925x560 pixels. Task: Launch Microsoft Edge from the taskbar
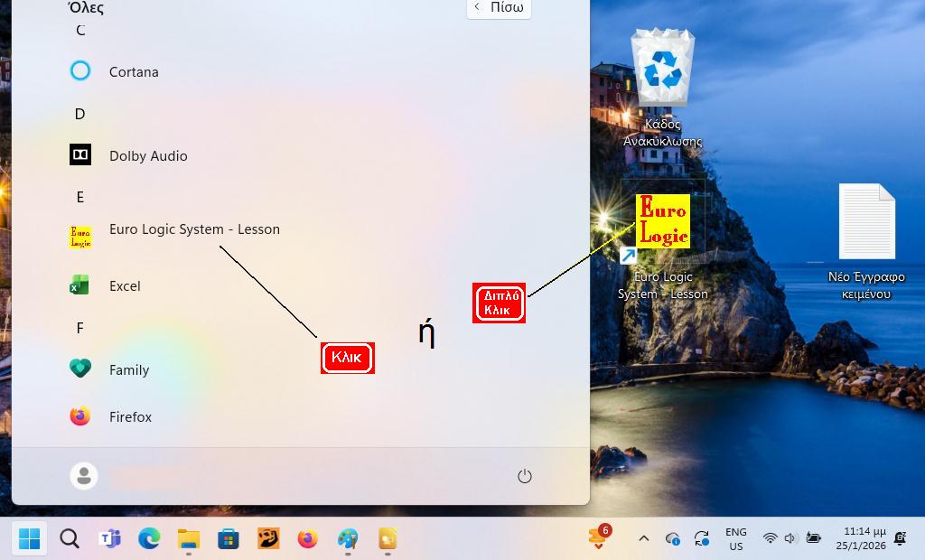pyautogui.click(x=149, y=538)
